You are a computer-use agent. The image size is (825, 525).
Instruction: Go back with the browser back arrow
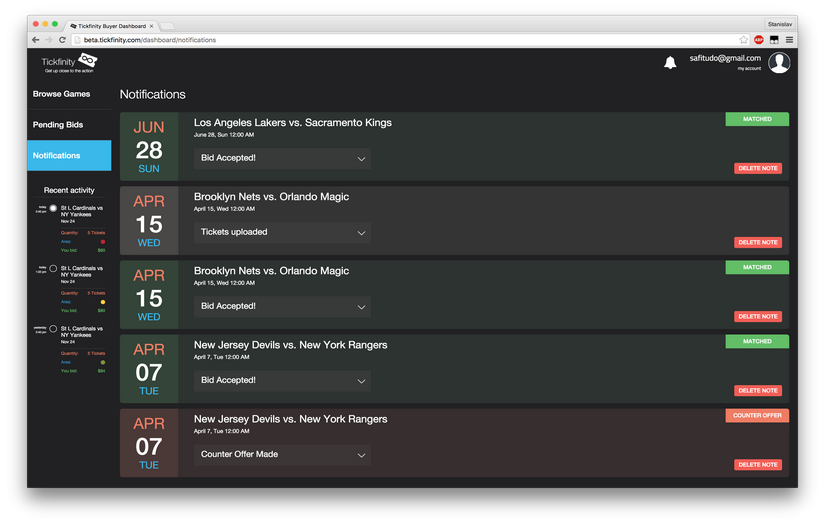point(35,40)
